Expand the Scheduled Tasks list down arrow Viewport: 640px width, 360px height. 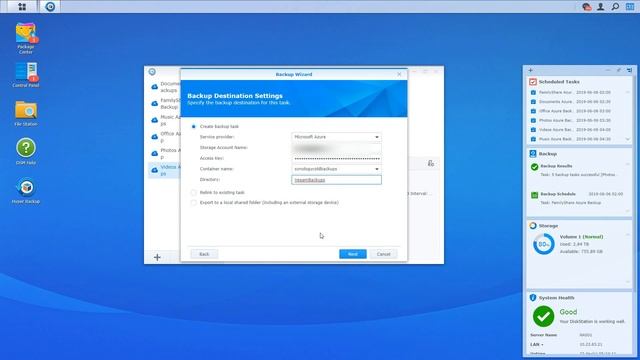(628, 139)
